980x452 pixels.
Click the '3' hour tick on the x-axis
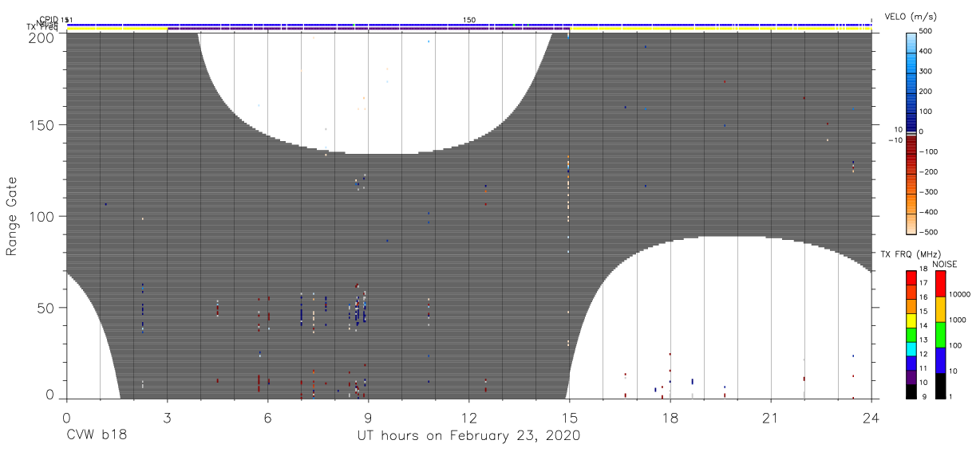click(167, 418)
